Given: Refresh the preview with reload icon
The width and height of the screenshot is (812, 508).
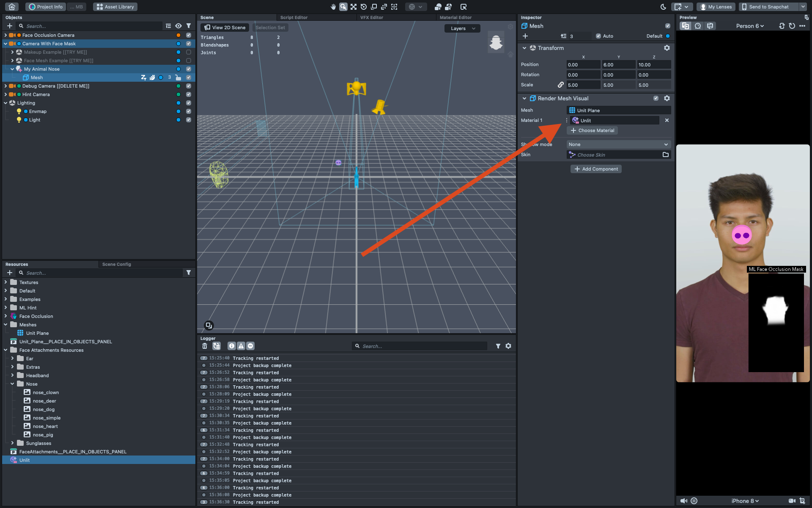Looking at the screenshot, I should click(x=792, y=26).
